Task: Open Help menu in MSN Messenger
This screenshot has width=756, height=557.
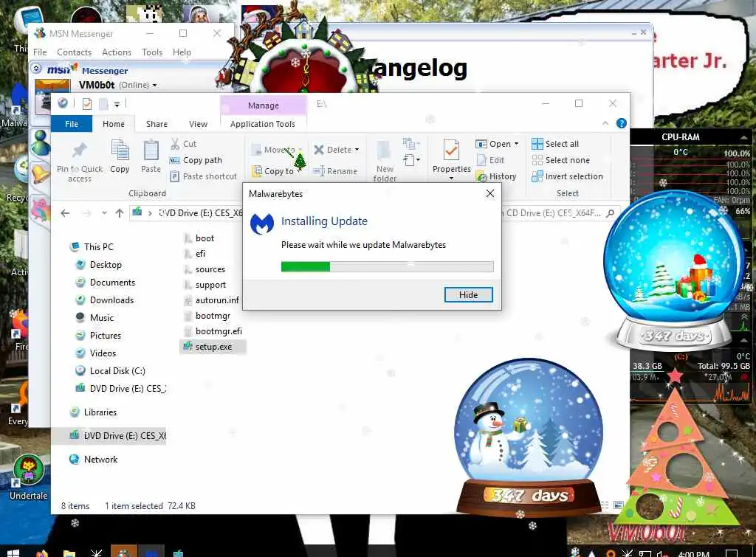Action: 182,52
